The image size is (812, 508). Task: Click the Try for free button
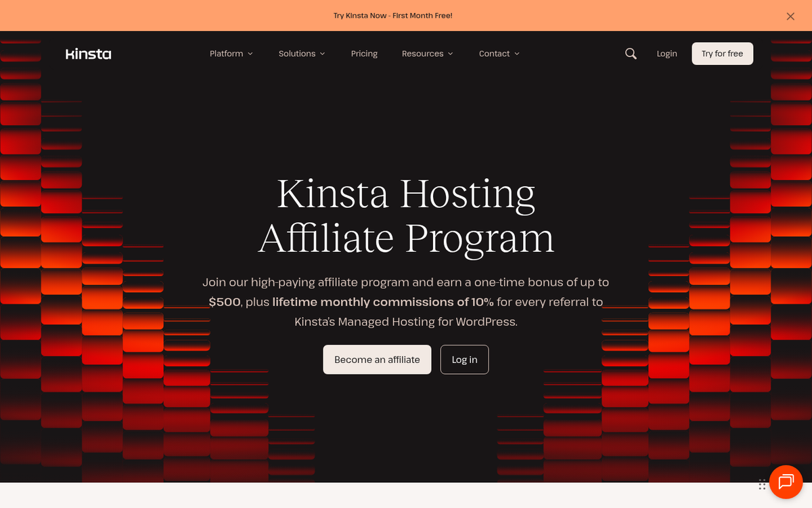pyautogui.click(x=722, y=54)
